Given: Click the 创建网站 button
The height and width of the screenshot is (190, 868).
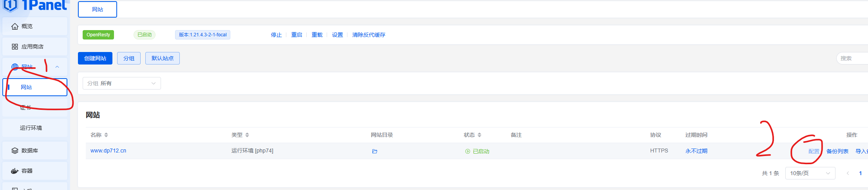Looking at the screenshot, I should coord(95,58).
